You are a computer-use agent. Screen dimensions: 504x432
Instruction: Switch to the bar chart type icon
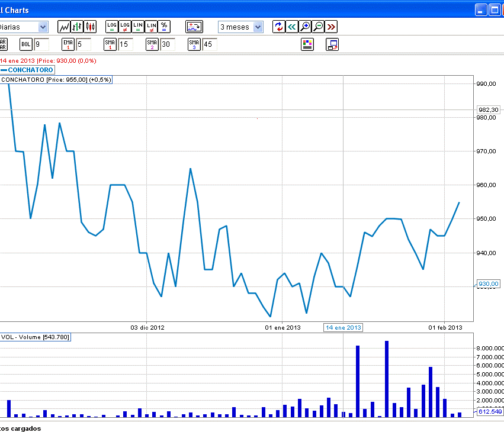pyautogui.click(x=77, y=27)
